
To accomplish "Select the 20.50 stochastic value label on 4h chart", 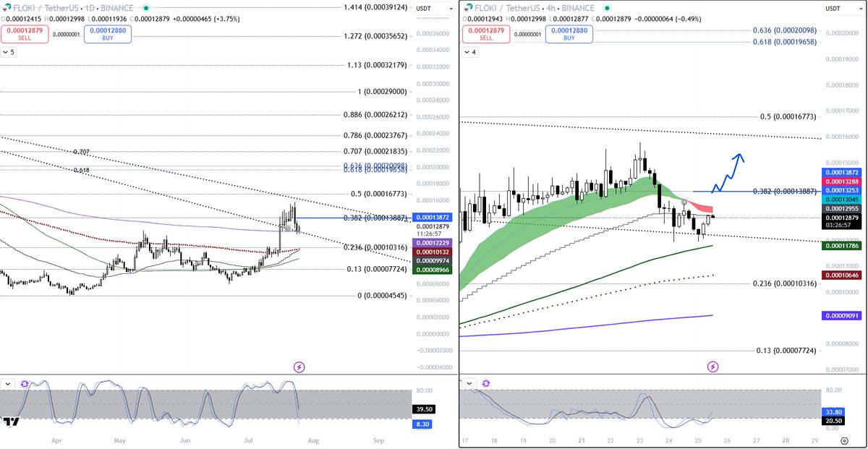I will tap(833, 422).
